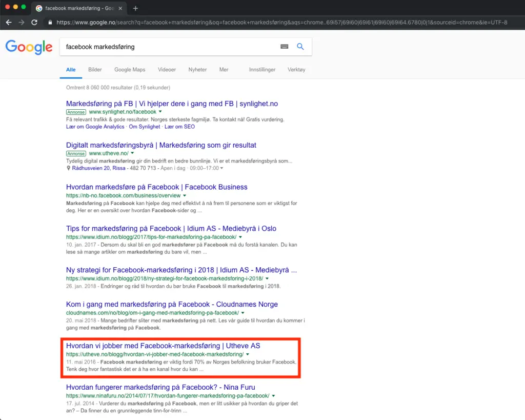Viewport: 525px width, 420px height.
Task: Open Hvordan fungerer markedsføring på Facebook result
Action: click(x=160, y=388)
